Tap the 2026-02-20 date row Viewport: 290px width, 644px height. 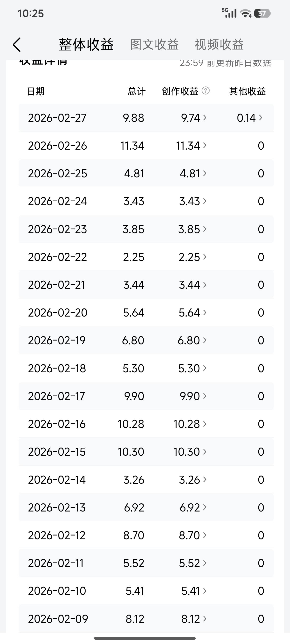(58, 313)
